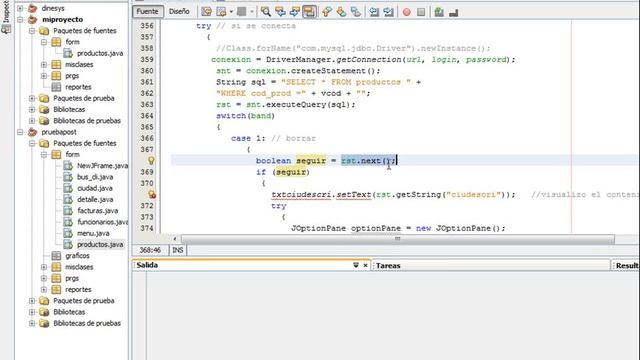Viewport: 640px width, 360px height.
Task: Select detalle.java file
Action: [x=95, y=199]
